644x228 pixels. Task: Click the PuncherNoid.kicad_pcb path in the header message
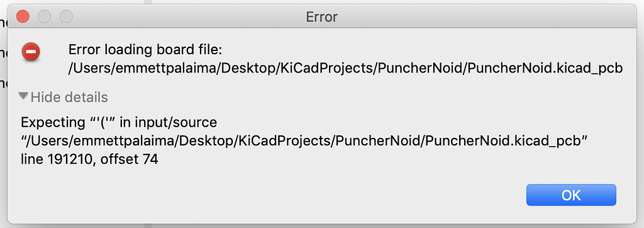click(x=345, y=68)
